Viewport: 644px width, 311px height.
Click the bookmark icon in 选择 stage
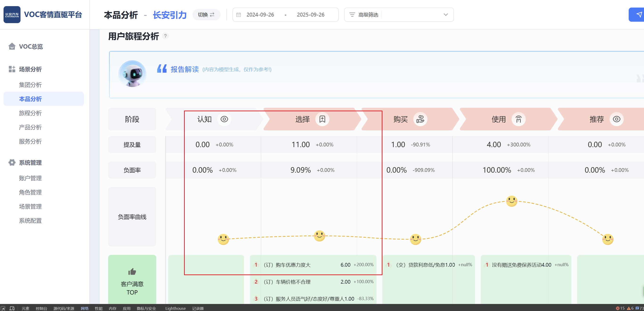pyautogui.click(x=322, y=119)
